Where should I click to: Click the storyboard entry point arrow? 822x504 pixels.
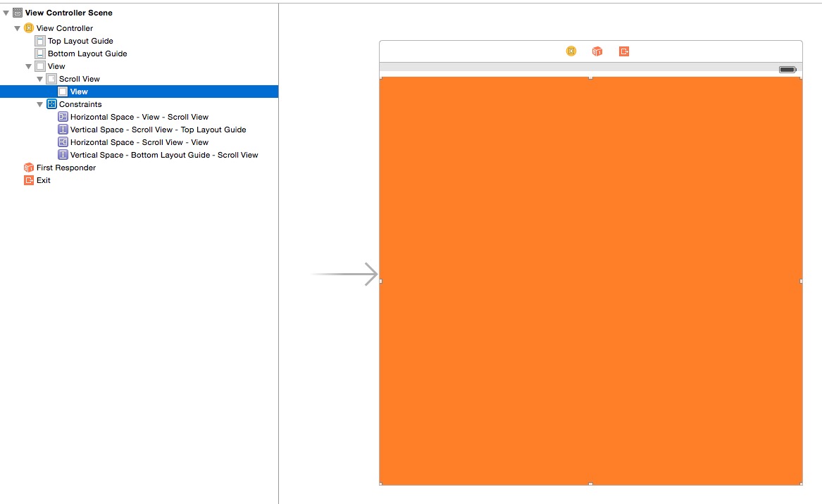[345, 274]
